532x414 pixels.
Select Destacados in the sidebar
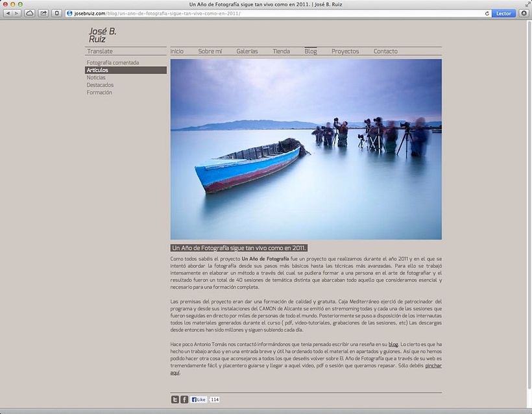pyautogui.click(x=99, y=84)
